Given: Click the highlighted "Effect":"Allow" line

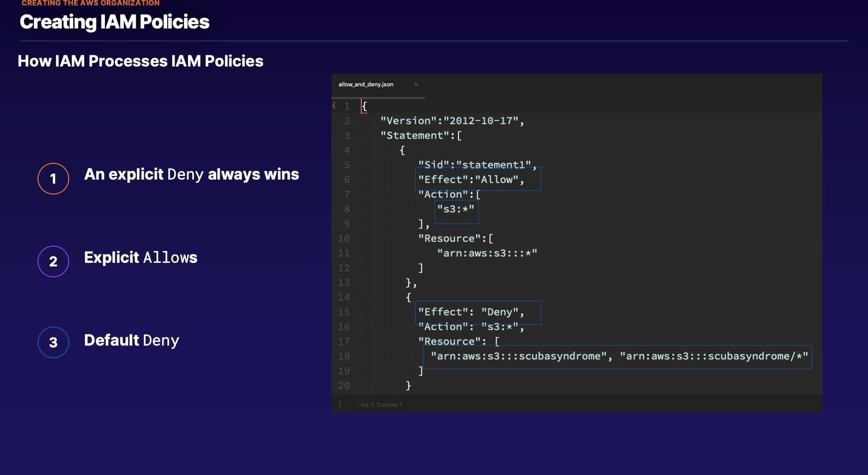Looking at the screenshot, I should [x=471, y=180].
